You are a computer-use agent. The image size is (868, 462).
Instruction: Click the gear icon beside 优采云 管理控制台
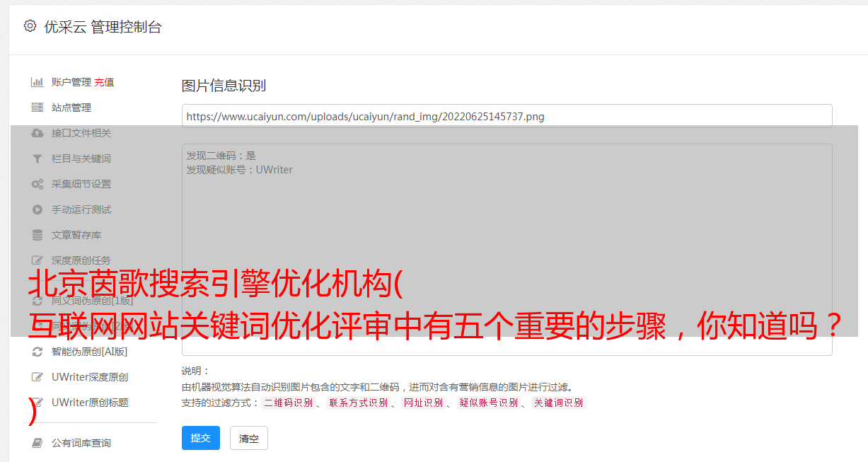click(x=30, y=26)
